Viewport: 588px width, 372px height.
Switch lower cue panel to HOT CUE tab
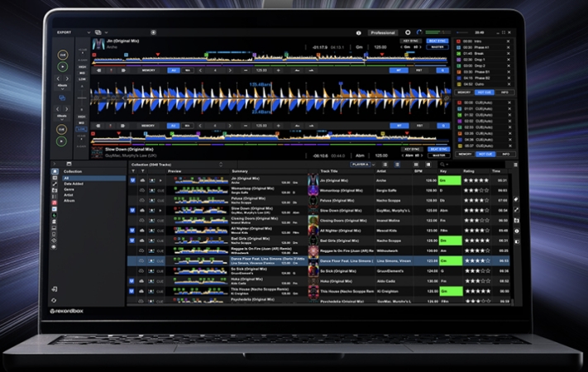485,154
